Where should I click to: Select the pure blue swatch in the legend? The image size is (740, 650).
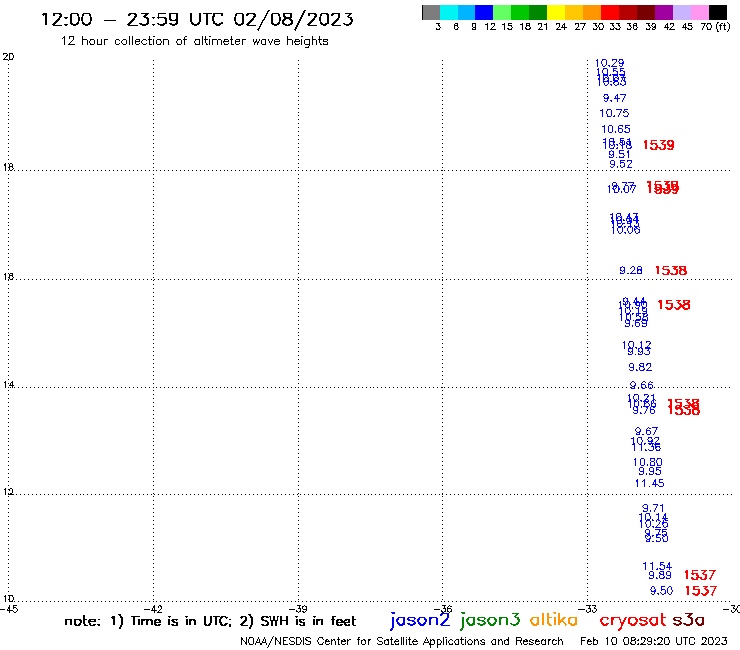click(x=484, y=12)
